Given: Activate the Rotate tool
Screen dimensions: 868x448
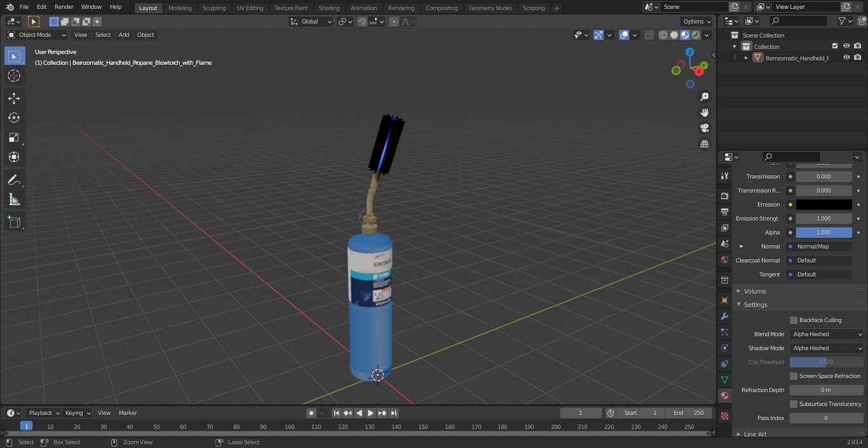Looking at the screenshot, I should (14, 118).
